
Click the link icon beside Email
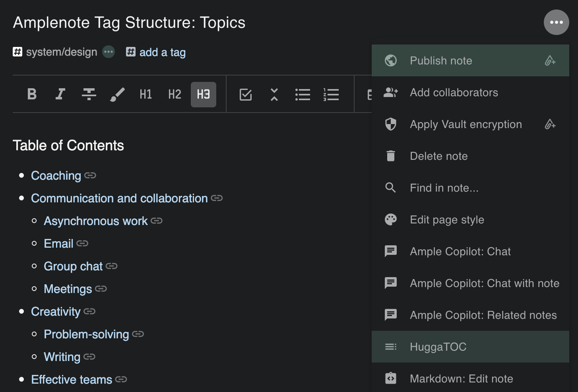pos(82,243)
